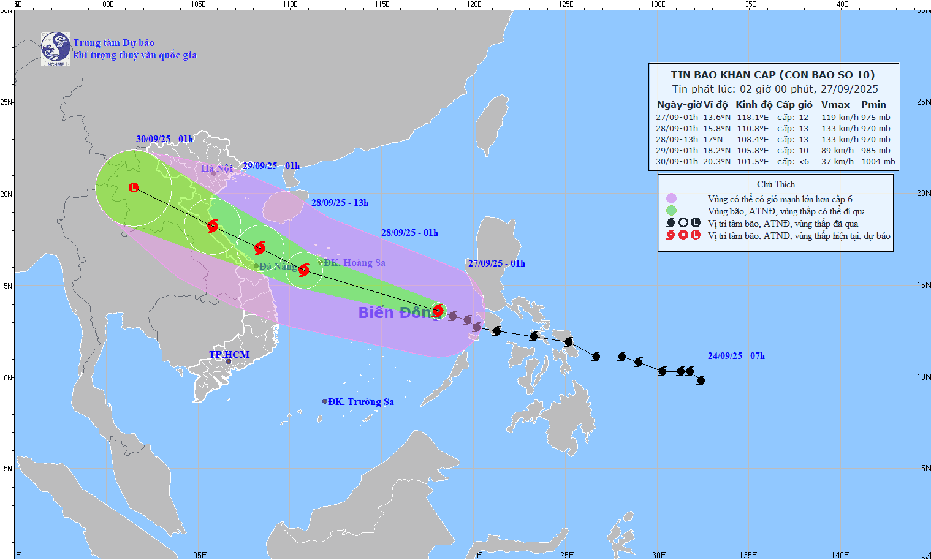Select the forecast storm icon for 28/09/25 - 01h
Screen dimensions: 931x560
click(303, 269)
